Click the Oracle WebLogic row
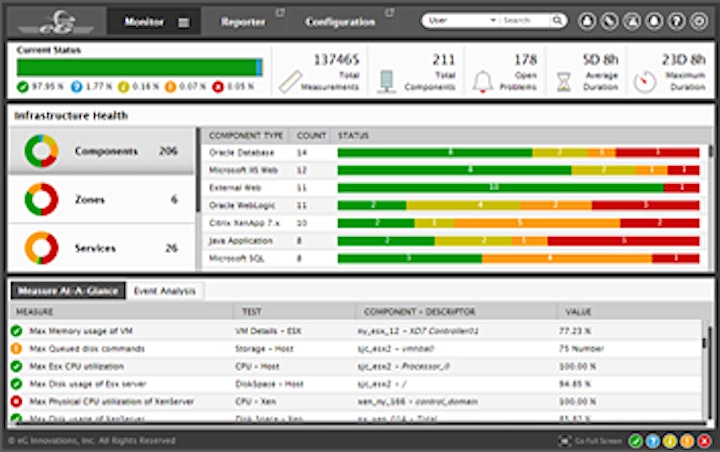 pos(455,205)
